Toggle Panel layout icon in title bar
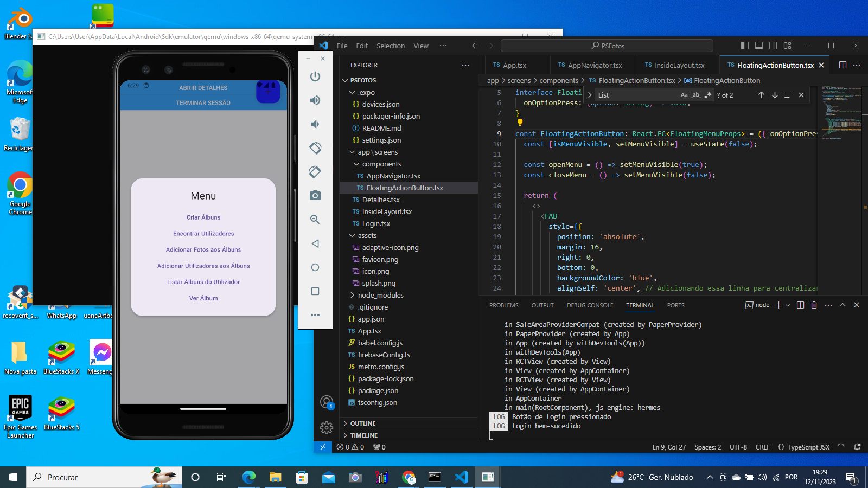Image resolution: width=868 pixels, height=488 pixels. [759, 46]
